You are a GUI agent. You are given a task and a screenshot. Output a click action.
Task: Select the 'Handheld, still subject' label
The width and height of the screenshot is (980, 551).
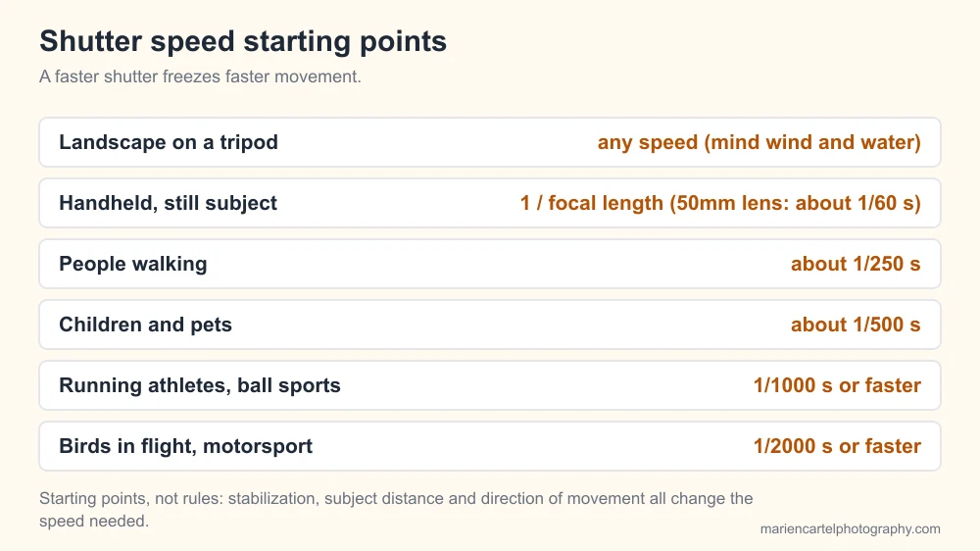(x=169, y=203)
